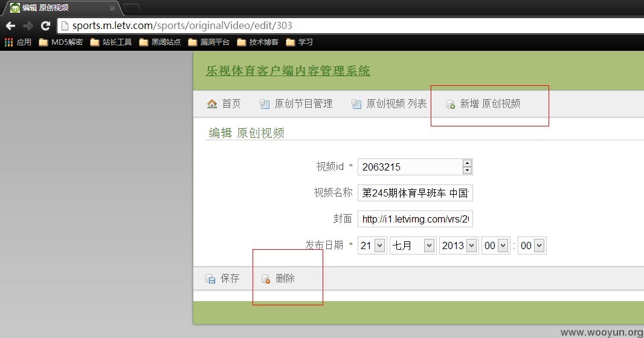Decrease 视频id with the down stepper

tap(467, 171)
